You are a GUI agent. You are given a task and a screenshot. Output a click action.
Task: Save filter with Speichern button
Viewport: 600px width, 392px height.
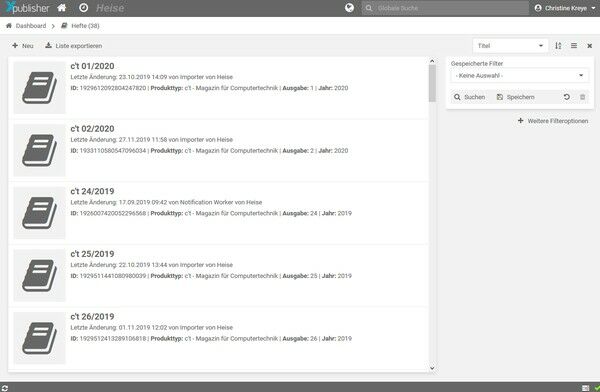pyautogui.click(x=515, y=97)
